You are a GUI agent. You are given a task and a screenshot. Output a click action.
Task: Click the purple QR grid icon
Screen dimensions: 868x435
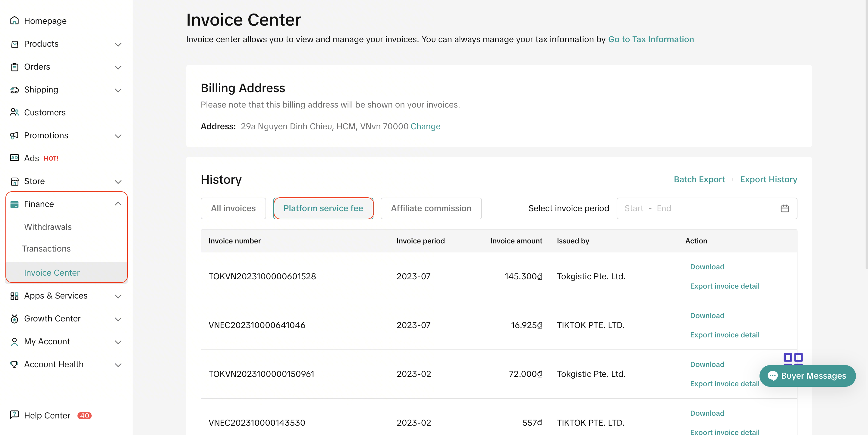coord(793,358)
